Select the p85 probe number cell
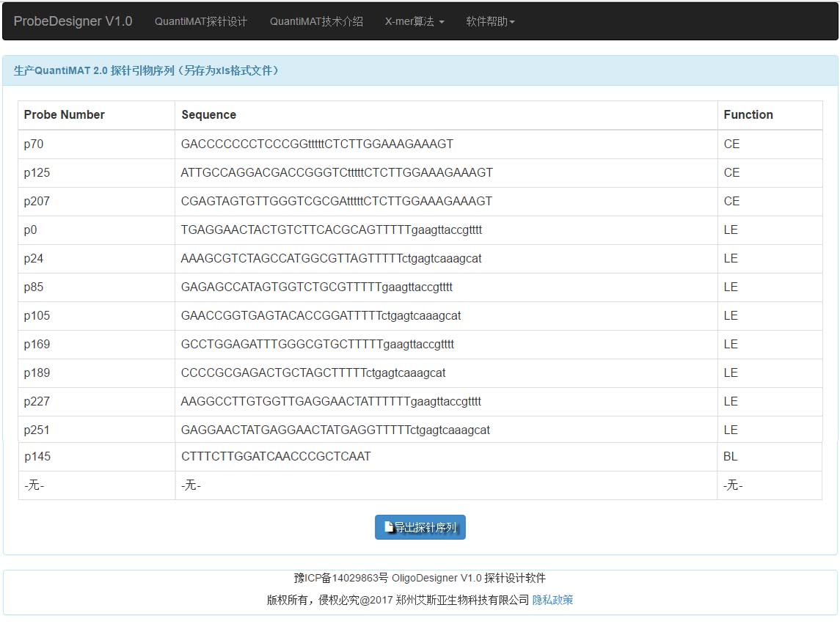 [x=96, y=287]
